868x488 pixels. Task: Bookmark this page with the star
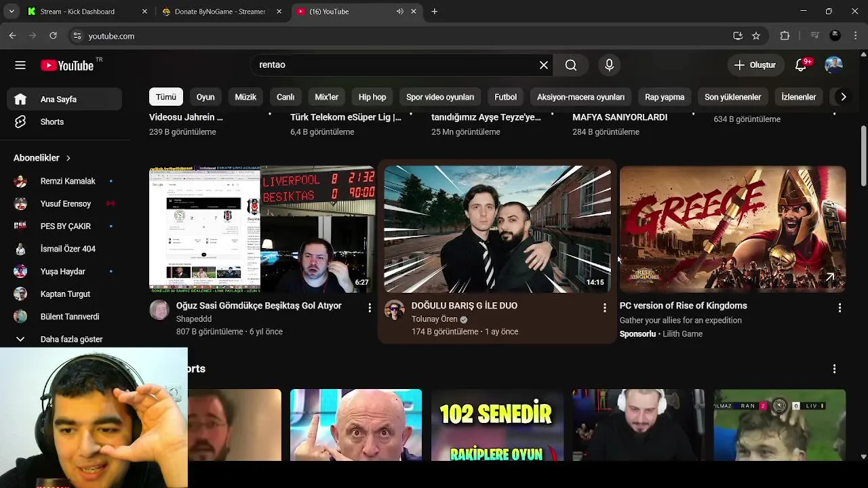756,36
